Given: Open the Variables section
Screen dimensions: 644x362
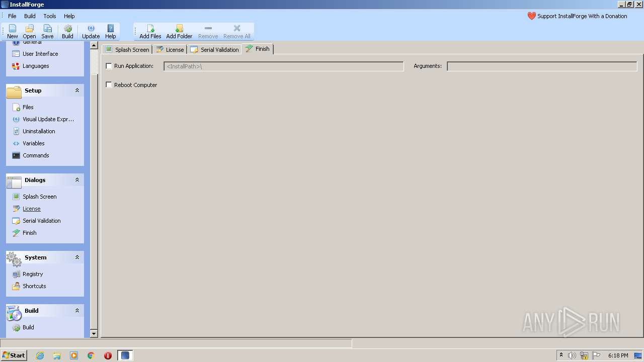Looking at the screenshot, I should click(33, 143).
